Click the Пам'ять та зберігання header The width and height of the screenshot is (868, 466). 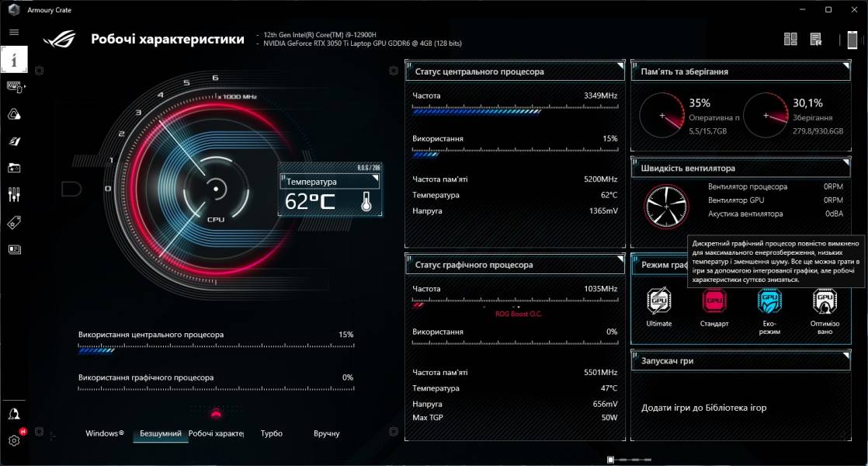pyautogui.click(x=741, y=71)
